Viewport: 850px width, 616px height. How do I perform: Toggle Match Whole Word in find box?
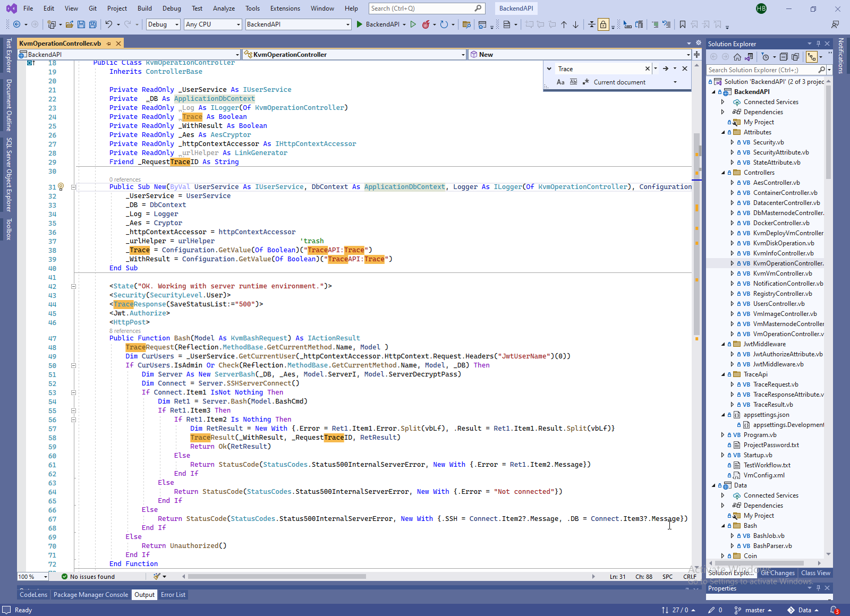pos(573,82)
